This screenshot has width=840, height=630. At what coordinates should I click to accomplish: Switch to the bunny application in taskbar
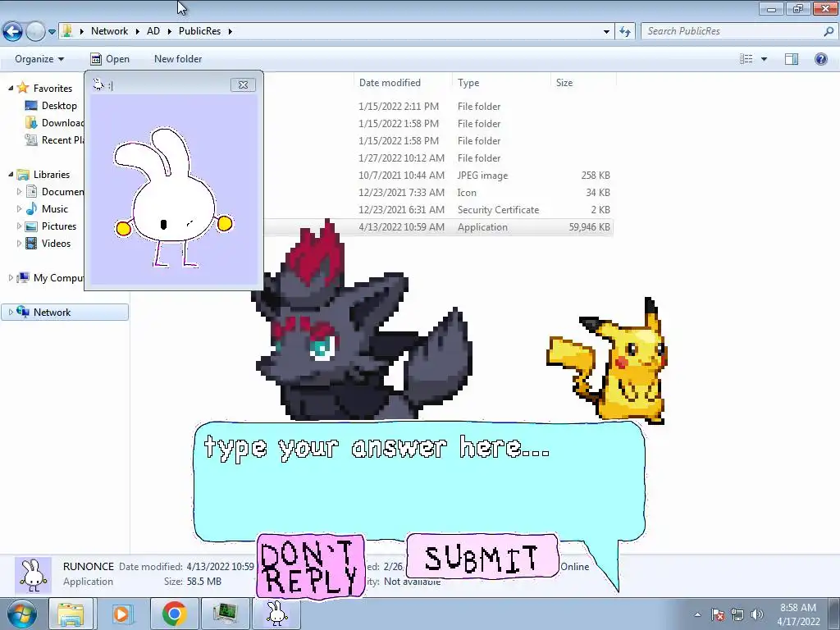[x=276, y=614]
